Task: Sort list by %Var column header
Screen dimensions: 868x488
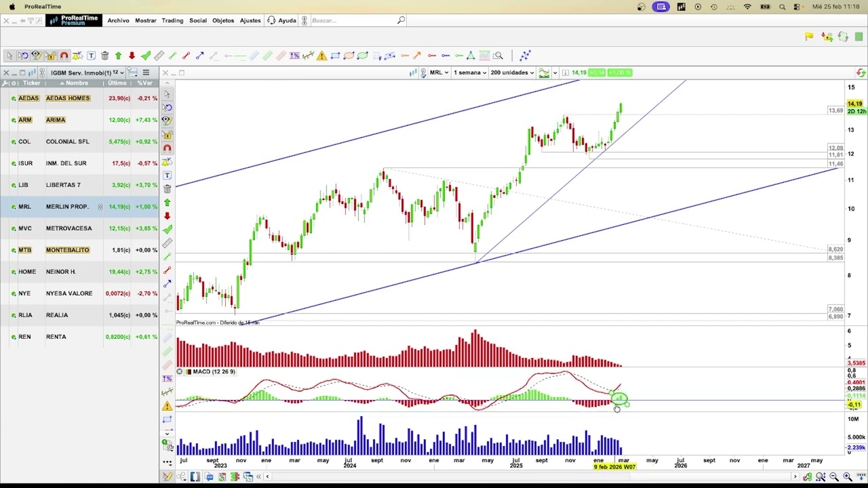Action: coord(145,83)
